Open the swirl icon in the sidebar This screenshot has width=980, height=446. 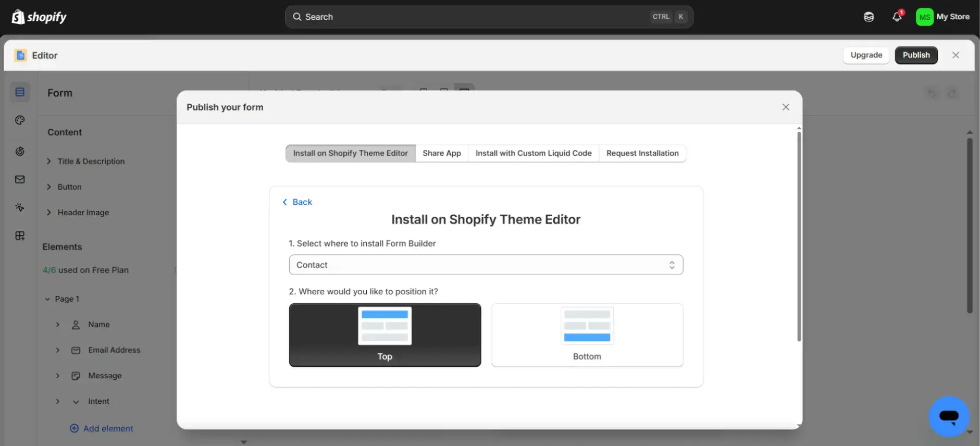coord(20,151)
